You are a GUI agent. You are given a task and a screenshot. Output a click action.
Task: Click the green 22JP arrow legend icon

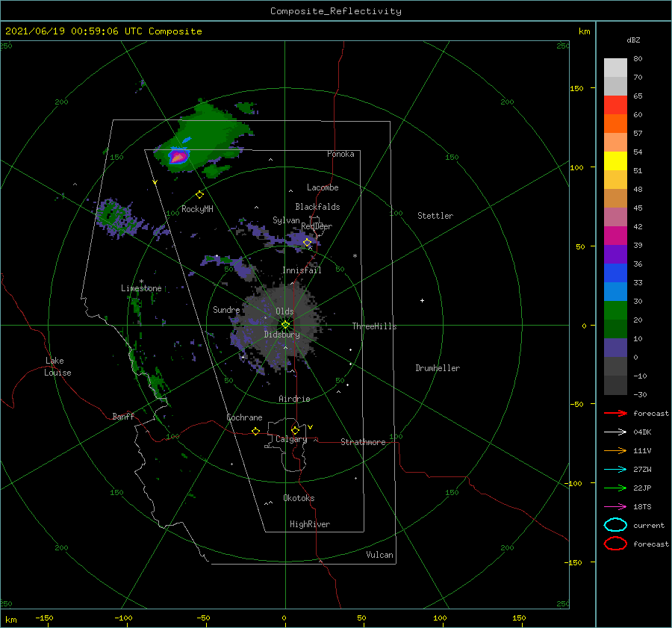coord(615,488)
